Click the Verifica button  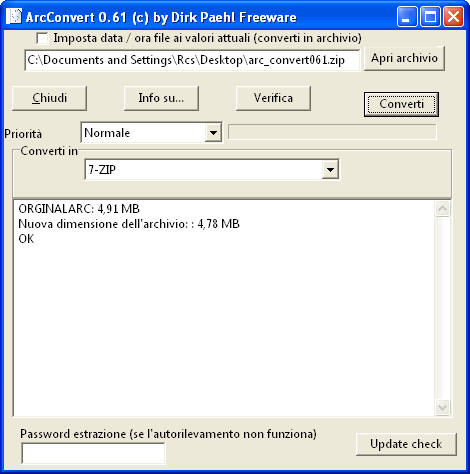(273, 98)
